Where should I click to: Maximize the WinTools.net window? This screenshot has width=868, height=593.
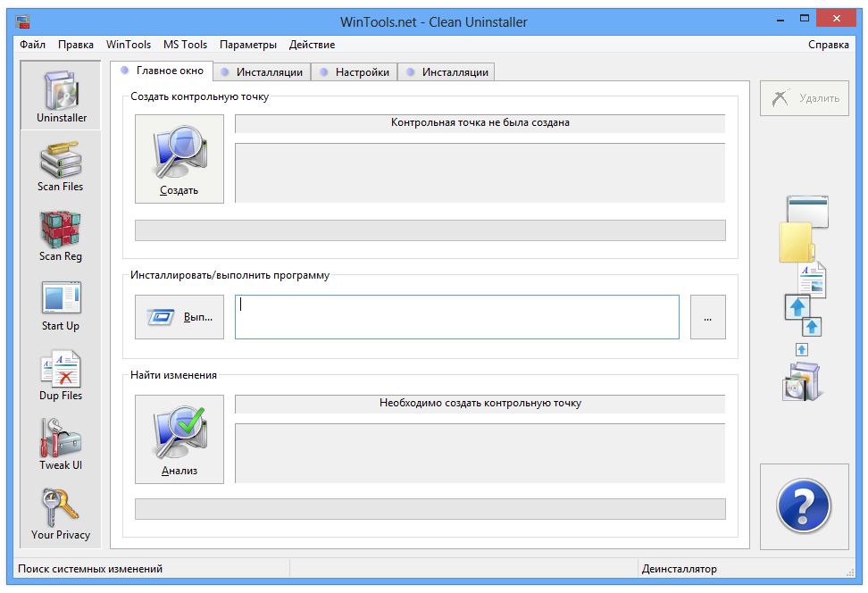tap(805, 20)
